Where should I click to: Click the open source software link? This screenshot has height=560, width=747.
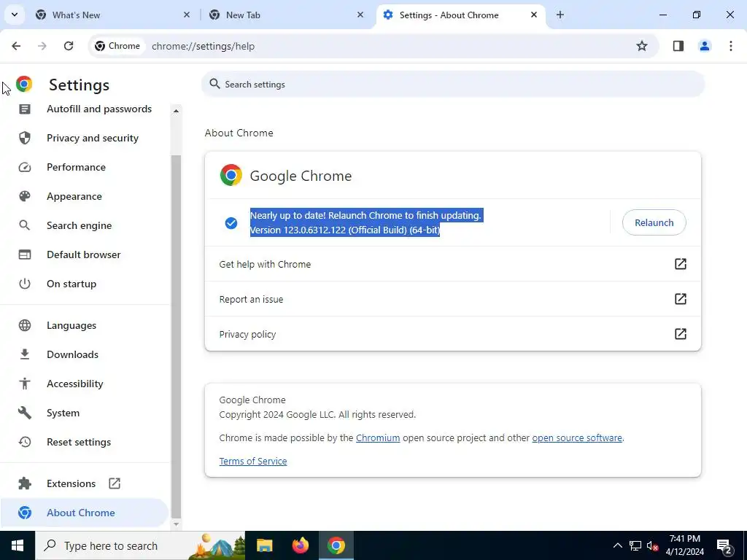[577, 438]
